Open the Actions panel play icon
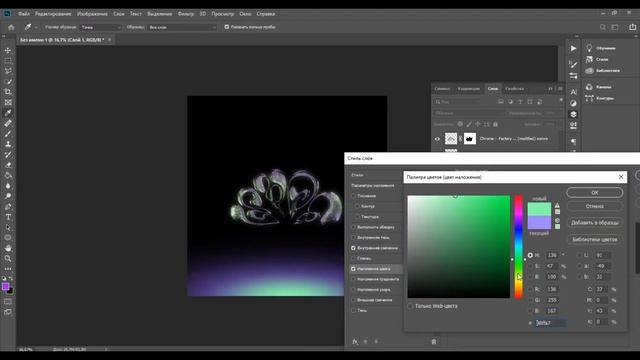Screen dimensions: 640x360 (573, 48)
